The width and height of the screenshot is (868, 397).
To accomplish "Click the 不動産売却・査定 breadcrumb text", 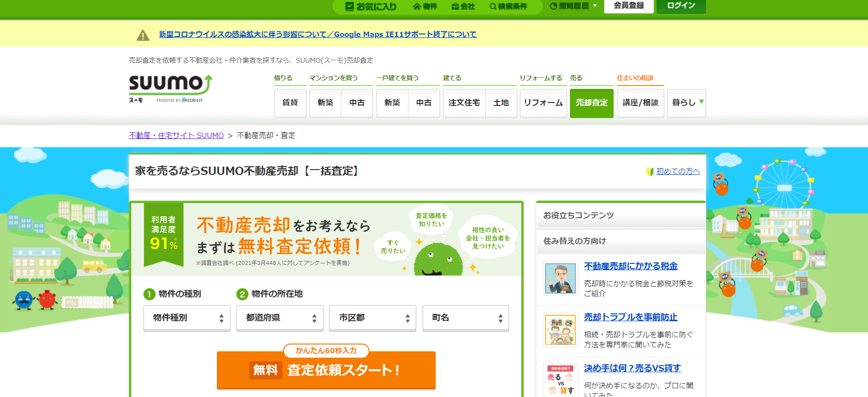I will point(266,136).
